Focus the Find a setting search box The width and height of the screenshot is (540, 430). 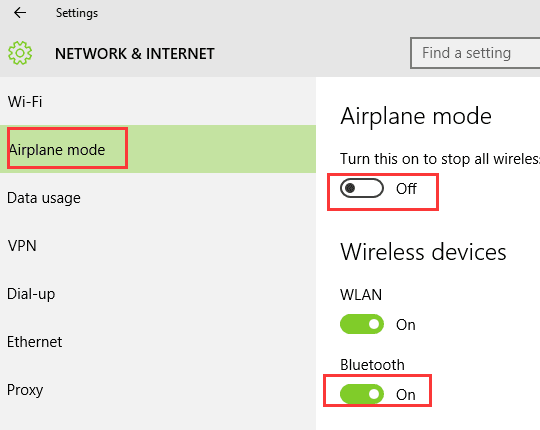click(x=475, y=53)
